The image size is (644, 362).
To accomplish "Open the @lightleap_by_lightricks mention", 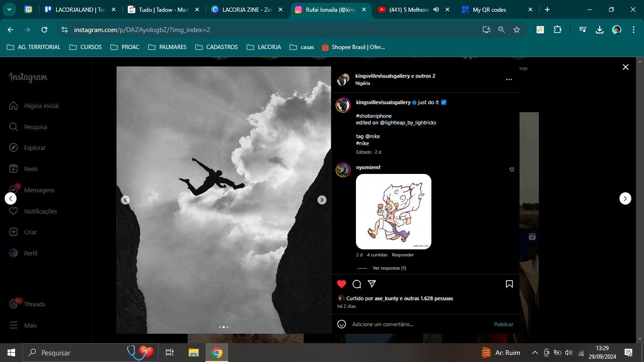I will coord(408,123).
